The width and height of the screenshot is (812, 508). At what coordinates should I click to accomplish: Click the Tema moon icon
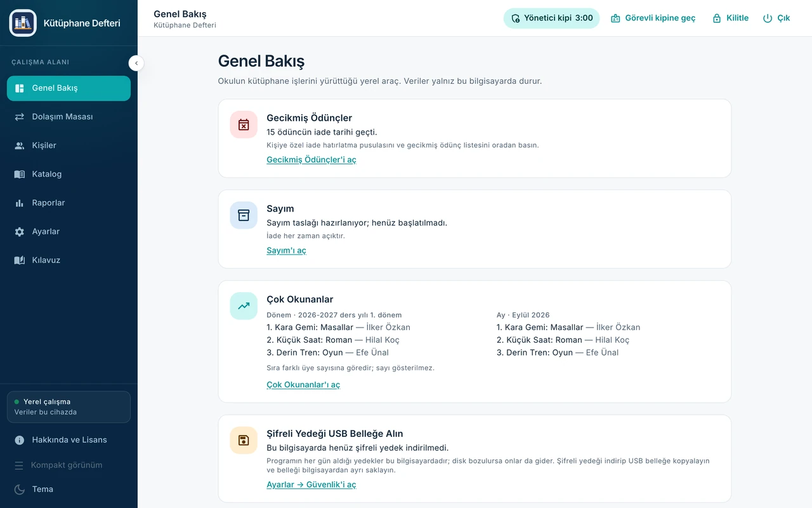click(20, 490)
